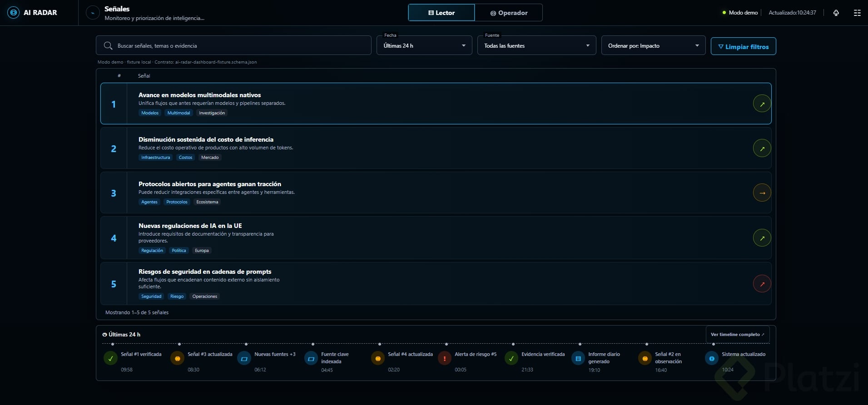
Task: Click rank number 3 in the signal list
Action: pyautogui.click(x=114, y=193)
